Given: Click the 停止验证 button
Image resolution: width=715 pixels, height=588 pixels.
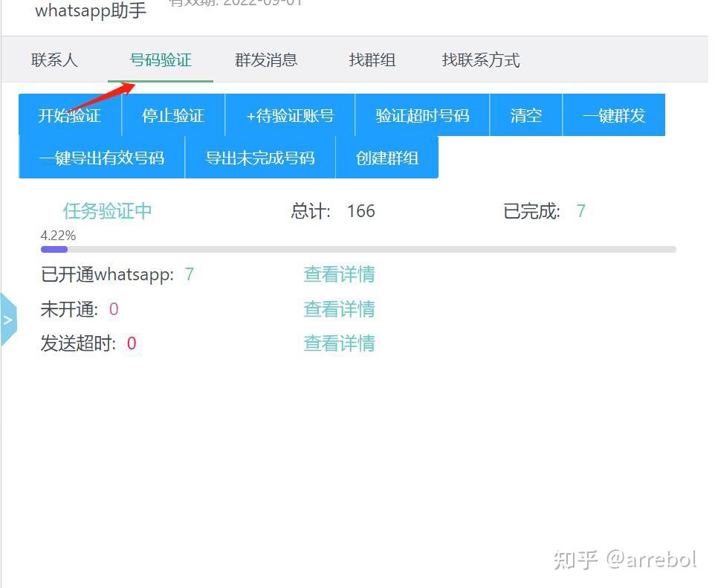Looking at the screenshot, I should (x=173, y=115).
